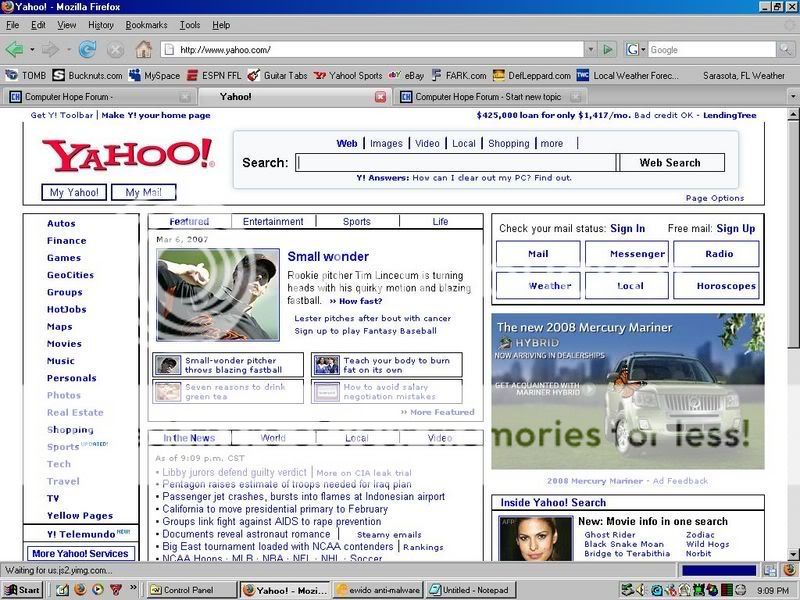
Task: Switch to the Entertainment tab
Action: click(273, 222)
